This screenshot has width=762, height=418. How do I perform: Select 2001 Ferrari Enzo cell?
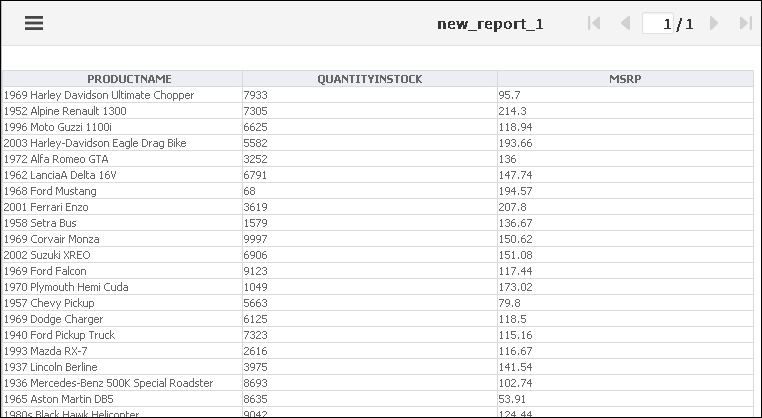point(122,207)
